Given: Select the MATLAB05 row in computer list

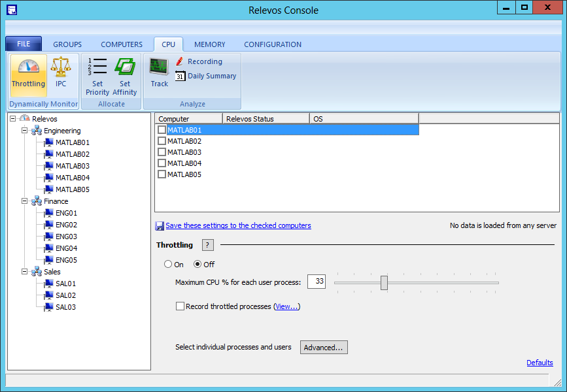Looking at the screenshot, I should (x=288, y=174).
